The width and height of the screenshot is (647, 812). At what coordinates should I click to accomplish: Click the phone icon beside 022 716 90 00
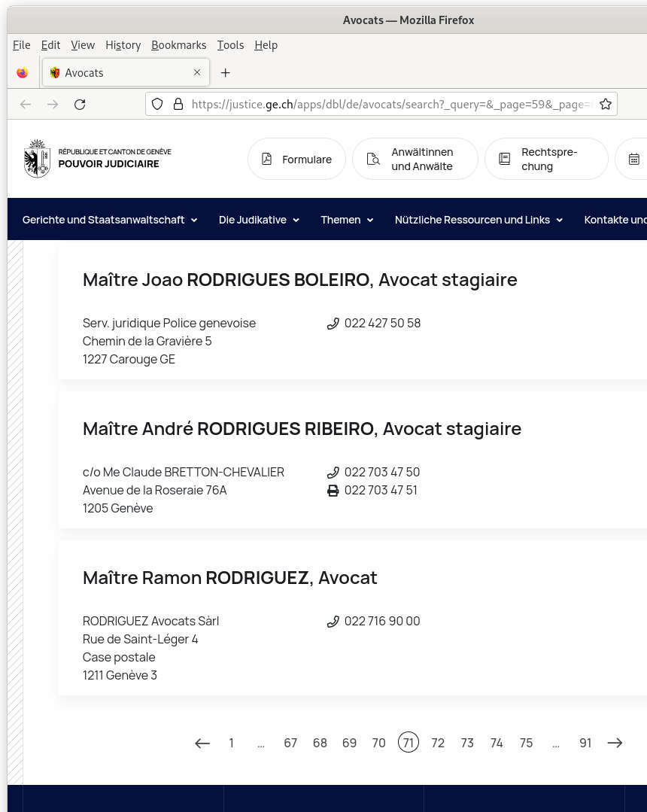(x=333, y=621)
